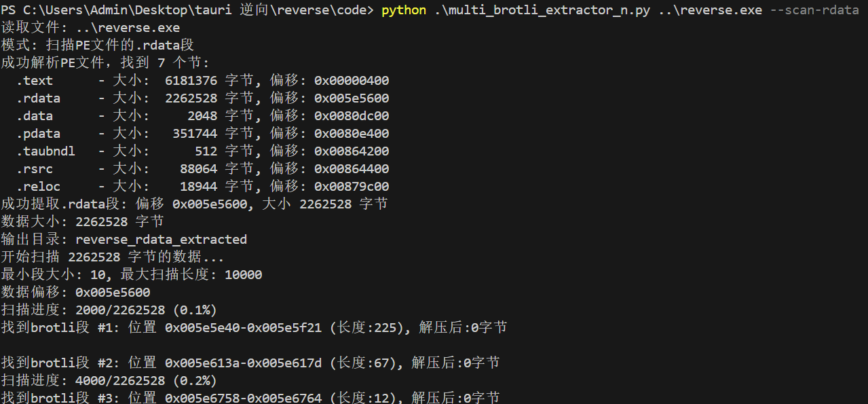Click the offset value 0x00864200
This screenshot has height=404, width=868.
pos(352,151)
